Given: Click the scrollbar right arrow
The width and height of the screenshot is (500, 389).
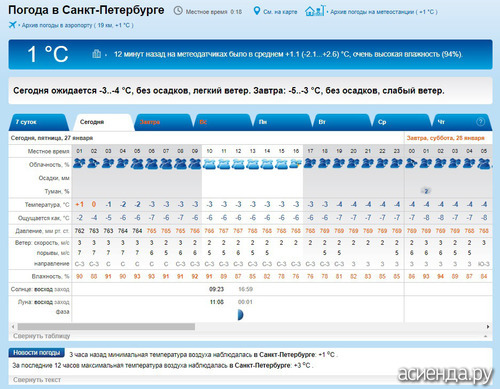Looking at the screenshot, I should (x=488, y=327).
